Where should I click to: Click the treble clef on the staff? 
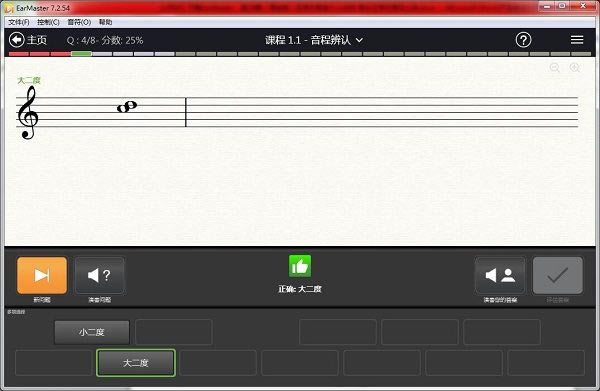[x=28, y=112]
